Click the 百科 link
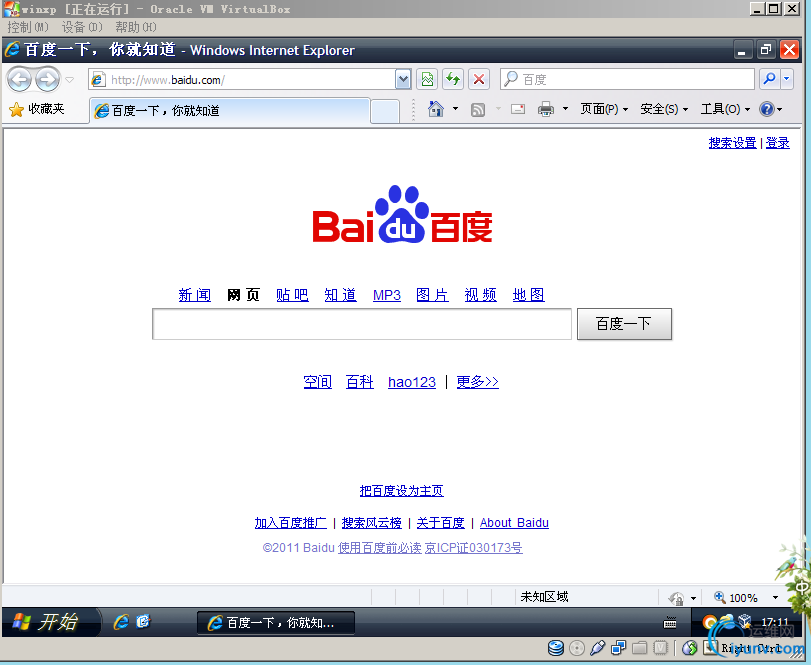 pyautogui.click(x=359, y=382)
